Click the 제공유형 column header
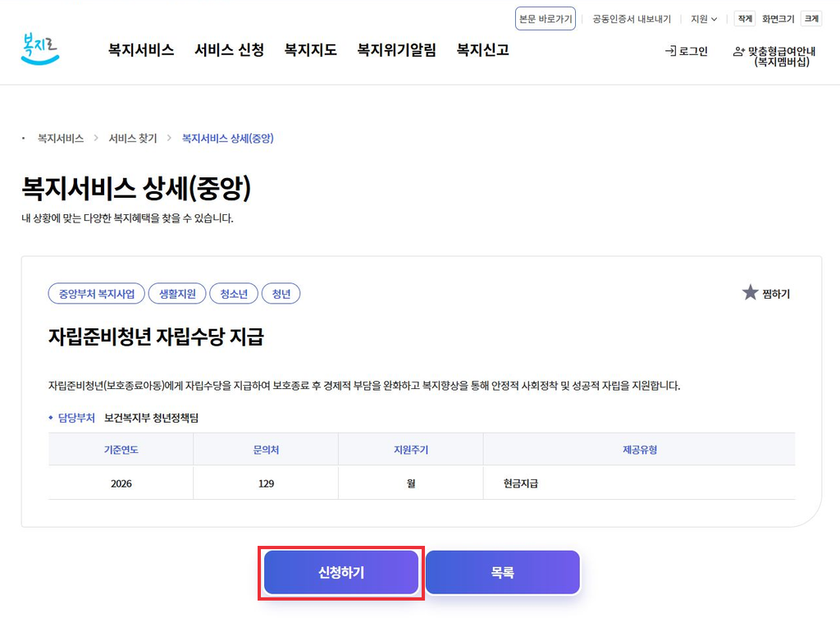The width and height of the screenshot is (840, 623). coord(640,450)
